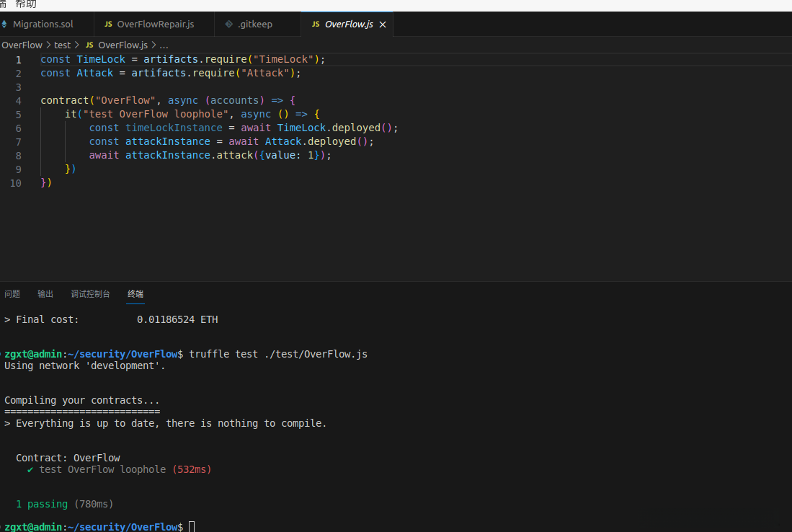792x532 pixels.
Task: Click the terminal prompt cursor at the bottom
Action: 192,527
